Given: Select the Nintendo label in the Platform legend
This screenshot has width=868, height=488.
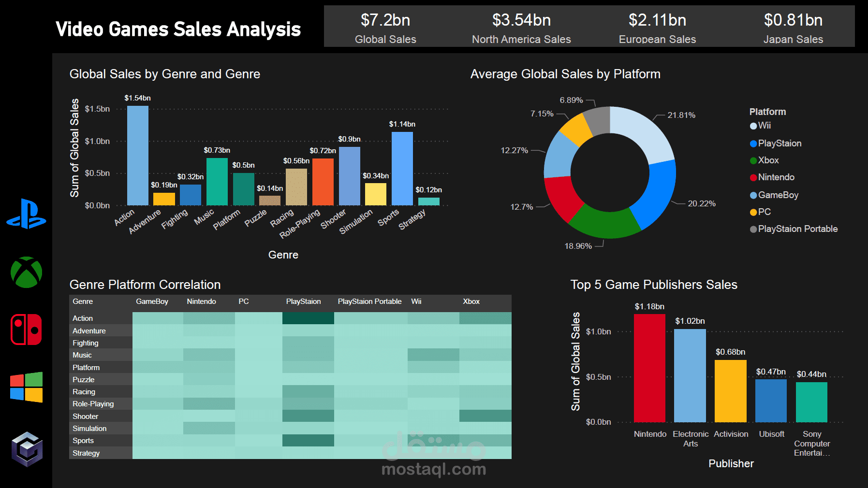Looking at the screenshot, I should point(776,177).
